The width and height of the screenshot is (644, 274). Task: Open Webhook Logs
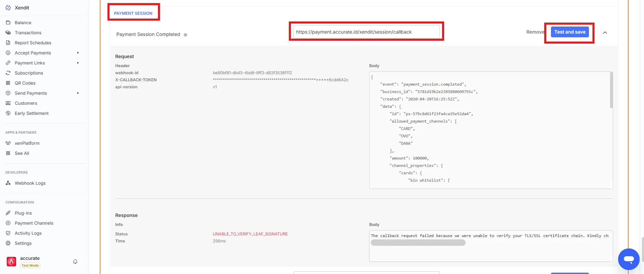tap(30, 183)
